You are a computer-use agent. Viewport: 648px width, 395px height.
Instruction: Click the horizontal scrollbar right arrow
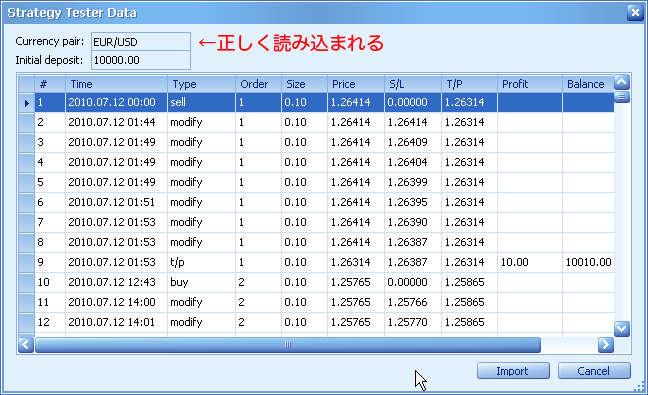pos(605,345)
